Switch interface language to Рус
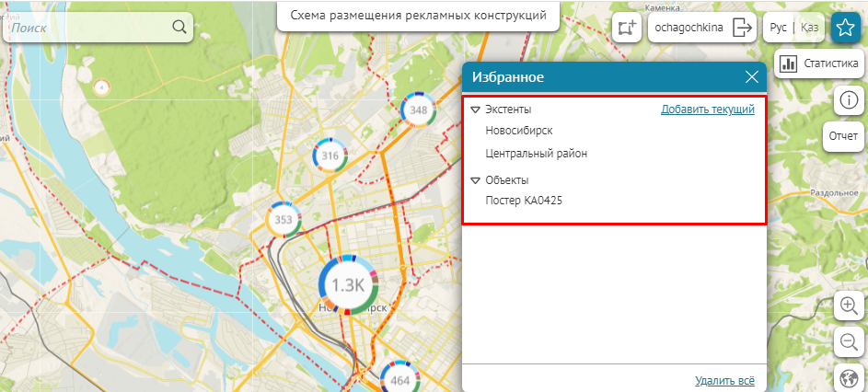The height and width of the screenshot is (392, 868). pos(779,28)
